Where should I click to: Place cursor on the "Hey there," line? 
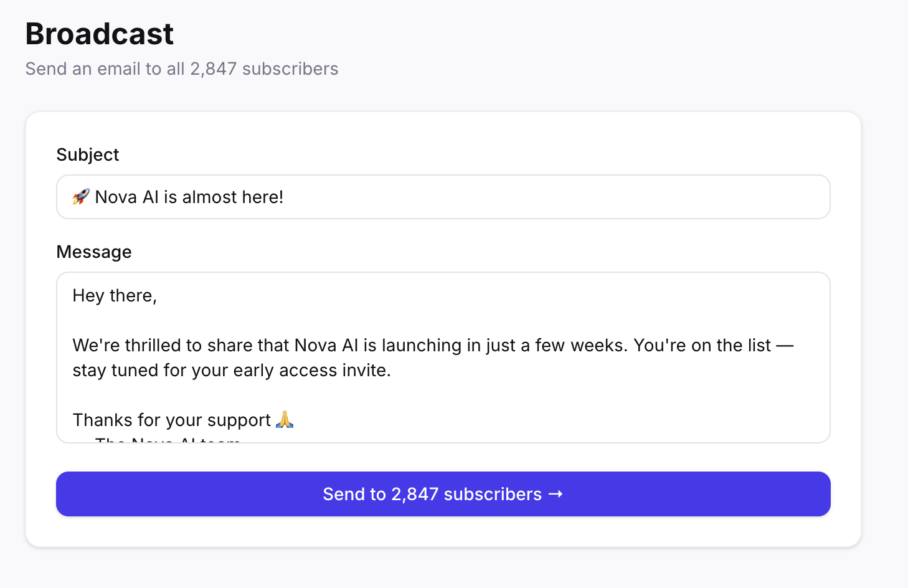pyautogui.click(x=115, y=295)
